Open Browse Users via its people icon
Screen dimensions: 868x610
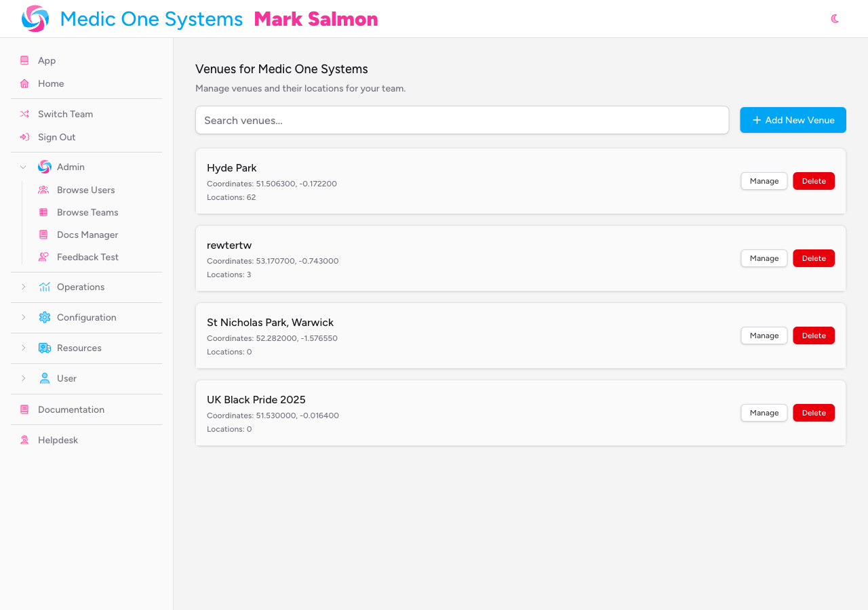(x=43, y=190)
